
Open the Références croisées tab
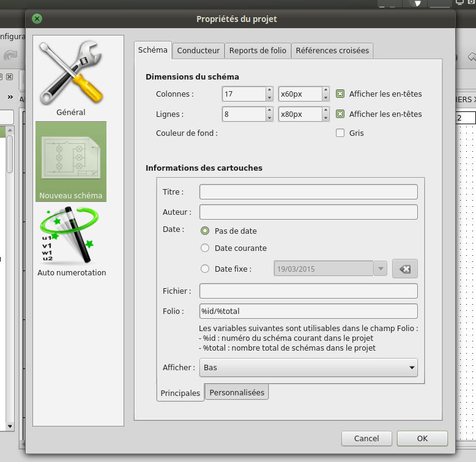(x=332, y=51)
